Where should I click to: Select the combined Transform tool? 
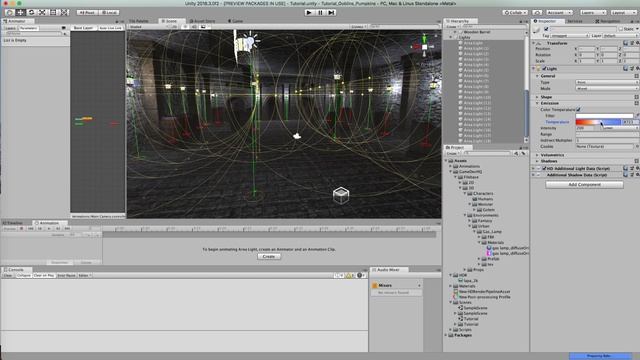click(64, 13)
